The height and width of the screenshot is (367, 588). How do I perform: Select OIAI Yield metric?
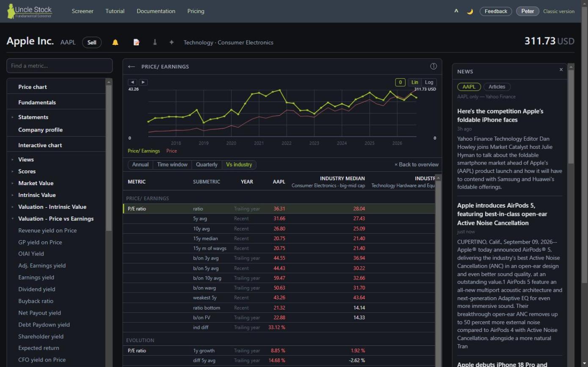[31, 254]
